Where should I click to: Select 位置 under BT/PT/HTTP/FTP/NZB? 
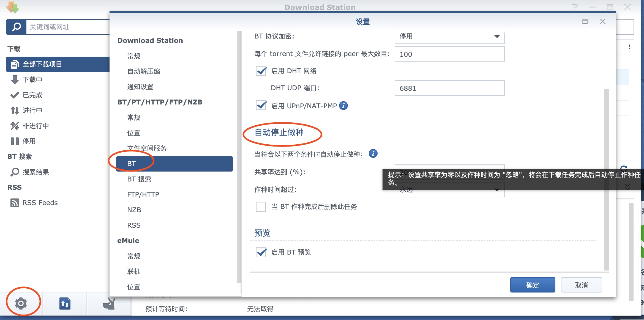pos(174,133)
